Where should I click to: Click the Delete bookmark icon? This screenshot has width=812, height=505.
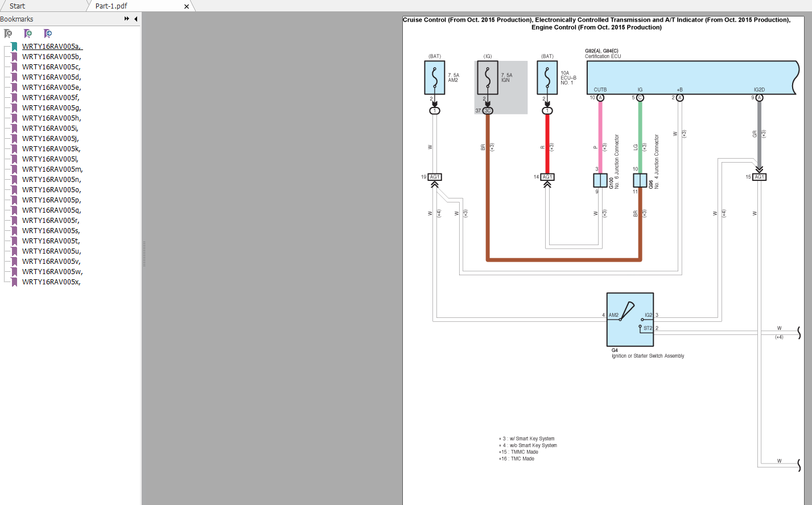(x=9, y=34)
